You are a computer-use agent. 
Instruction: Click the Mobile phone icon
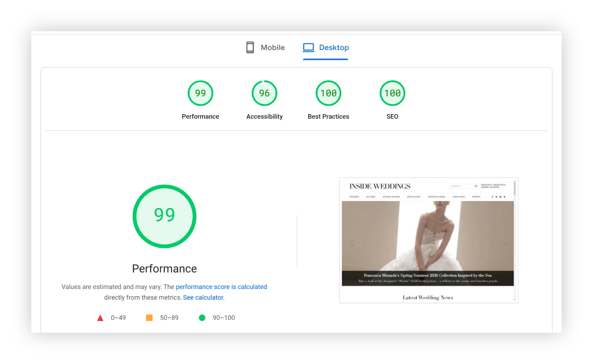point(250,47)
